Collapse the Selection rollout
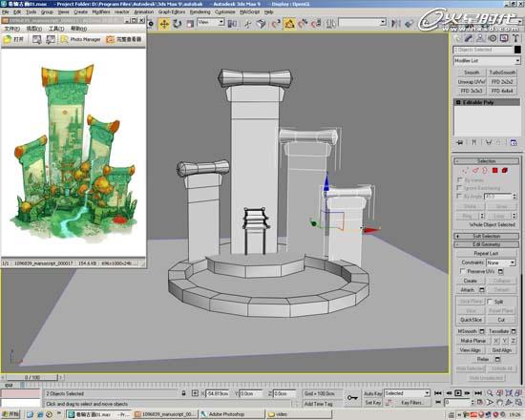Screen dimensions: 525x420 pyautogui.click(x=486, y=161)
